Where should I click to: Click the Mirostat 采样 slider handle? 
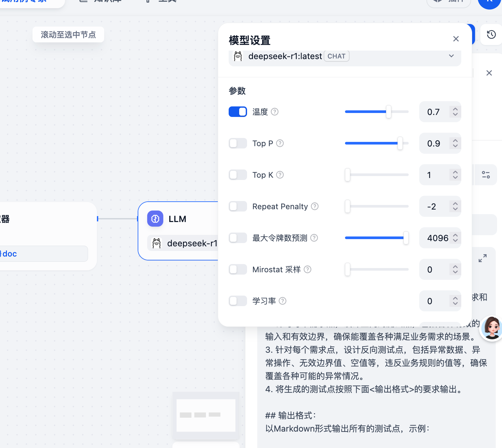point(348,269)
